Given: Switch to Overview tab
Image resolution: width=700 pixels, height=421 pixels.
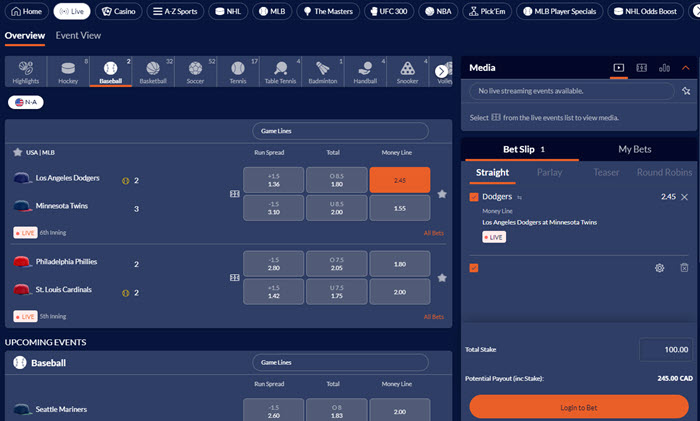Looking at the screenshot, I should 25,36.
